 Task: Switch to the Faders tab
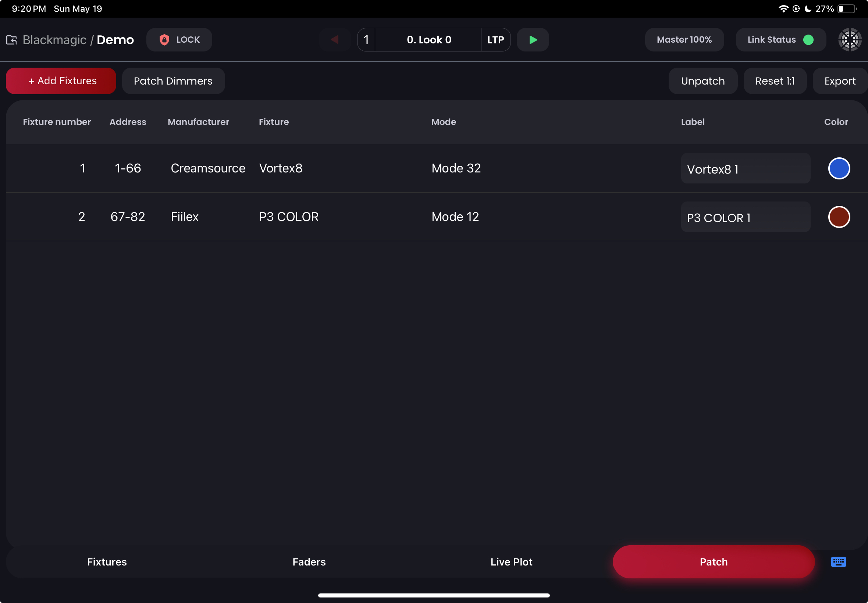tap(309, 561)
